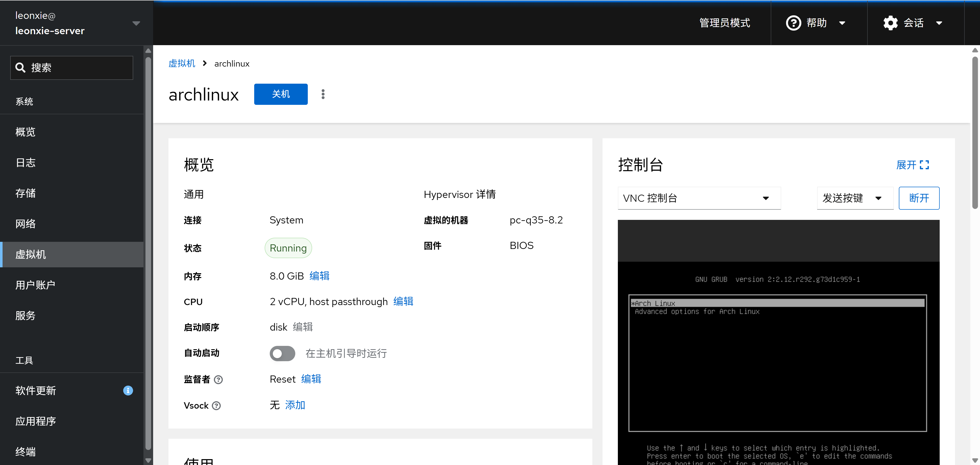Click the 监督者 help info icon
This screenshot has width=980, height=465.
tap(218, 380)
